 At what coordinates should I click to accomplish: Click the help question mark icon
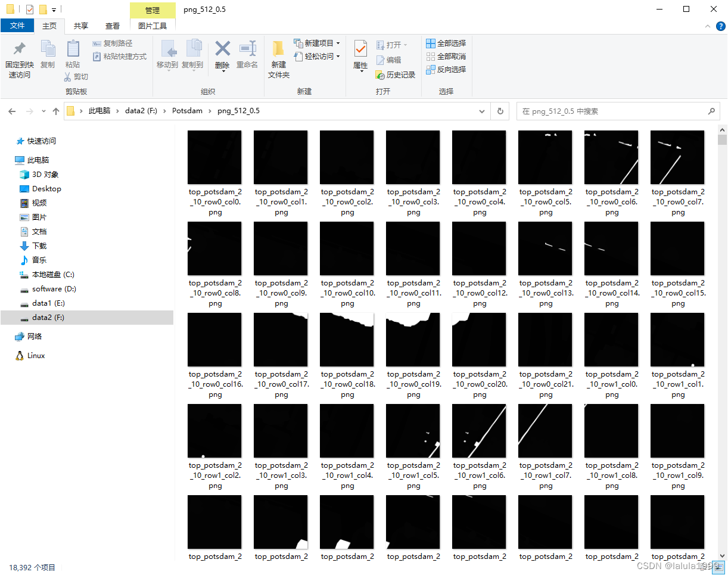pyautogui.click(x=720, y=26)
